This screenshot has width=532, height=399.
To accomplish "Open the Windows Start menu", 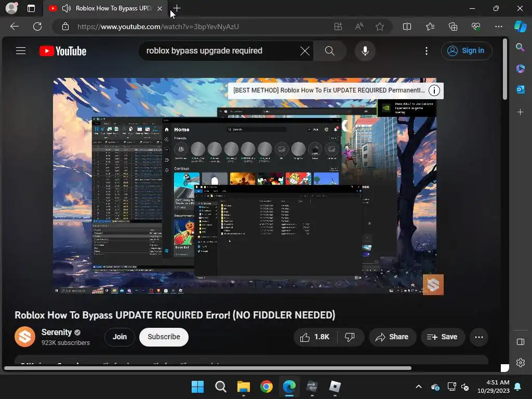I will pyautogui.click(x=197, y=387).
